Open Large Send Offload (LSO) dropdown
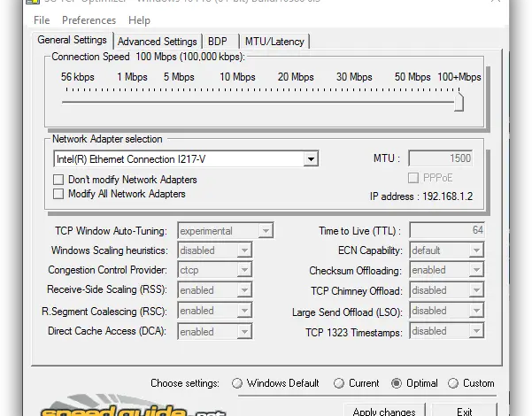The height and width of the screenshot is (416, 532). 476,311
